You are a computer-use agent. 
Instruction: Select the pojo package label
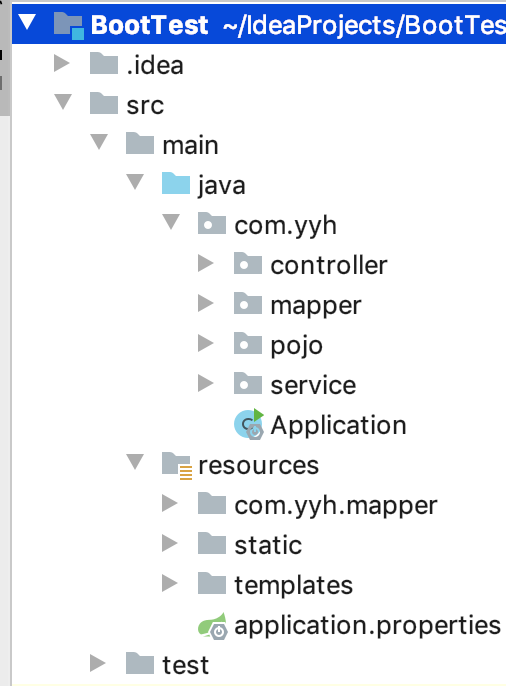tap(297, 346)
